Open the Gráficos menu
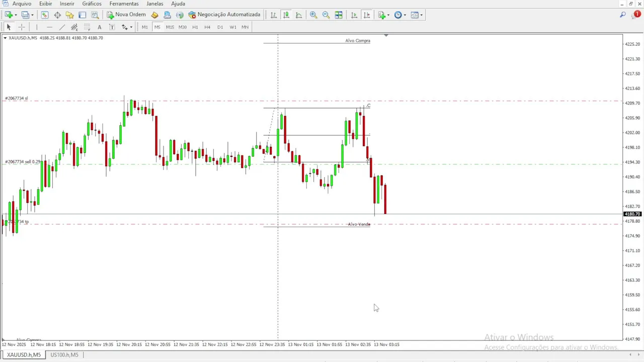644x362 pixels. [92, 4]
